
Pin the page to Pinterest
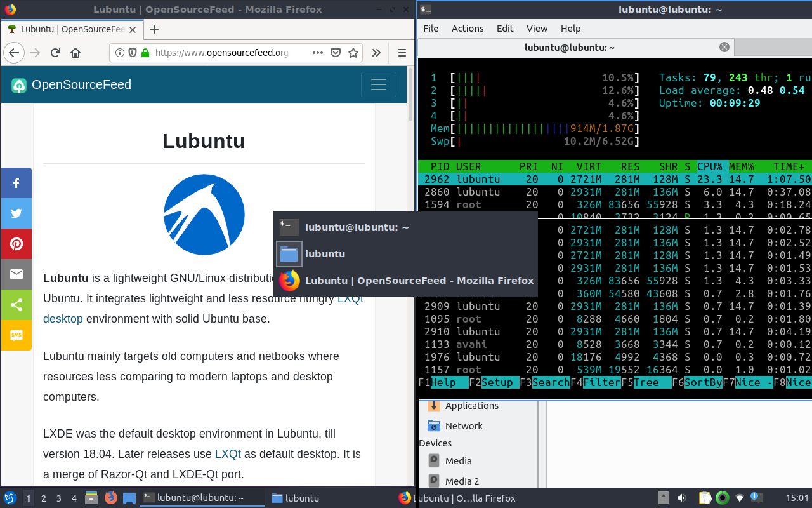(16, 244)
